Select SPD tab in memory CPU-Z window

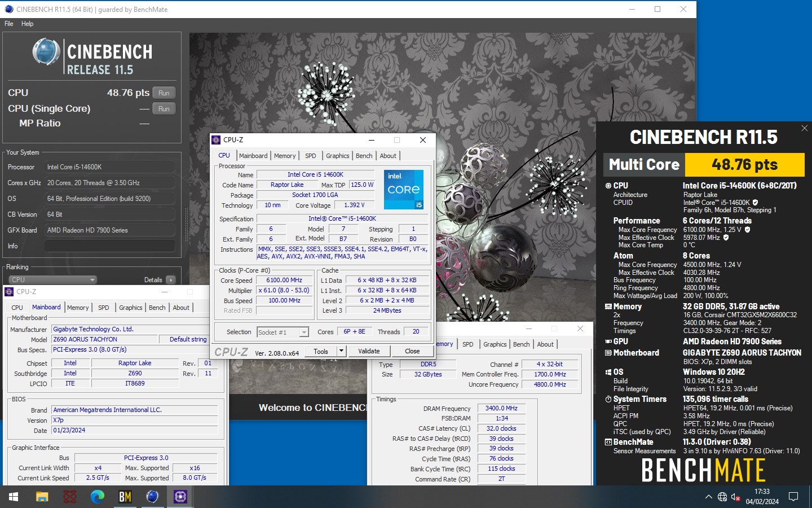coord(468,344)
